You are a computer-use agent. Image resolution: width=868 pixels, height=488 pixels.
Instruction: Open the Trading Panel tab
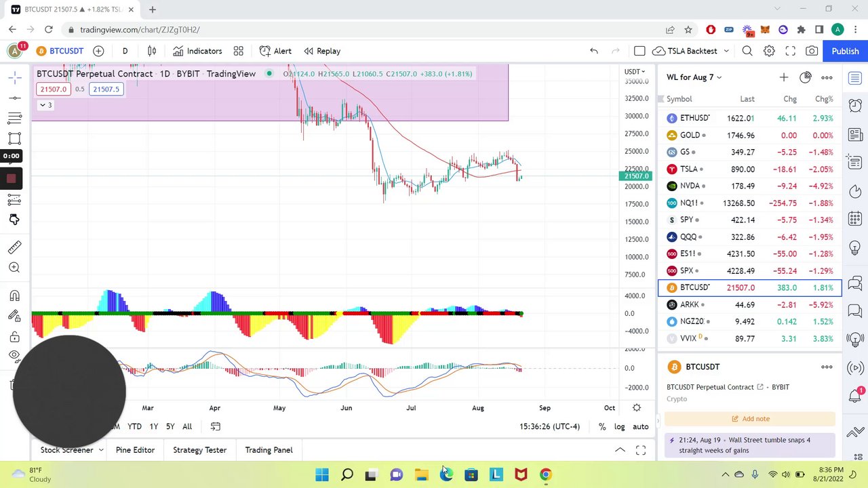[x=269, y=450]
